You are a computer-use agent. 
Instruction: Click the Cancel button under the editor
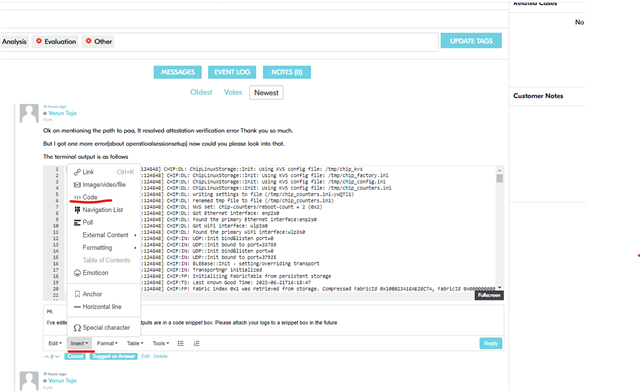[x=75, y=356]
